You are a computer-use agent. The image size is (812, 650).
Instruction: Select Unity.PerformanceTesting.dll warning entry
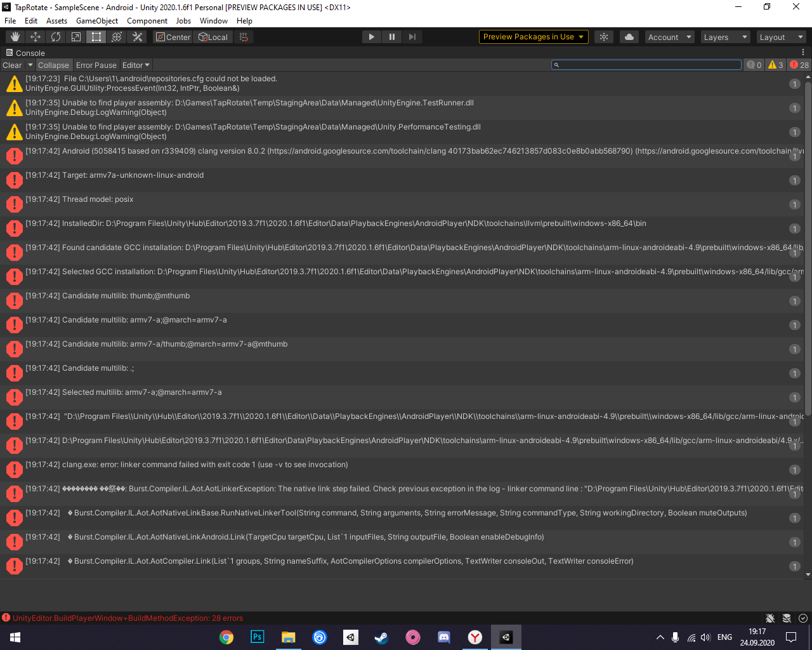[x=401, y=132]
